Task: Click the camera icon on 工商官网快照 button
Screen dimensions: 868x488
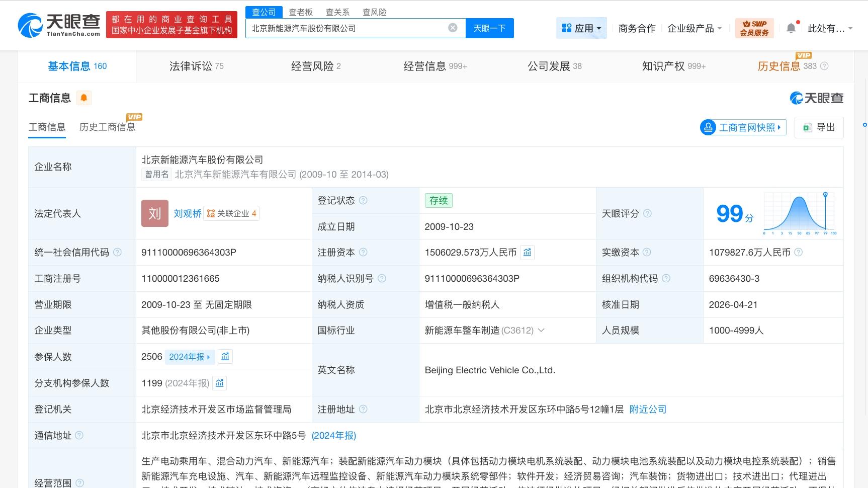Action: (708, 127)
